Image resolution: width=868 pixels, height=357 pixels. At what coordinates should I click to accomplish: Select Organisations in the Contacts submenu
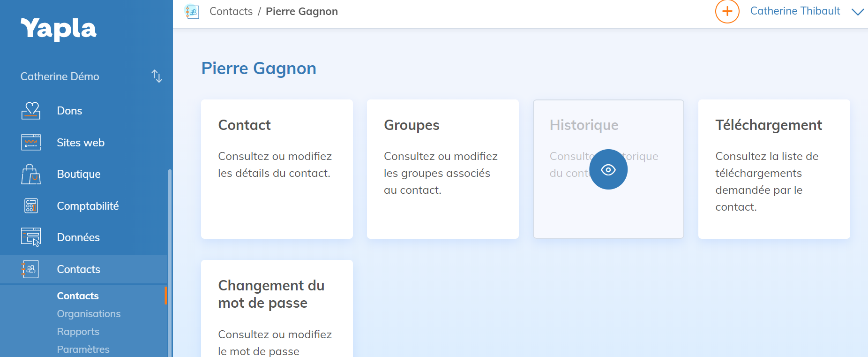click(x=89, y=314)
